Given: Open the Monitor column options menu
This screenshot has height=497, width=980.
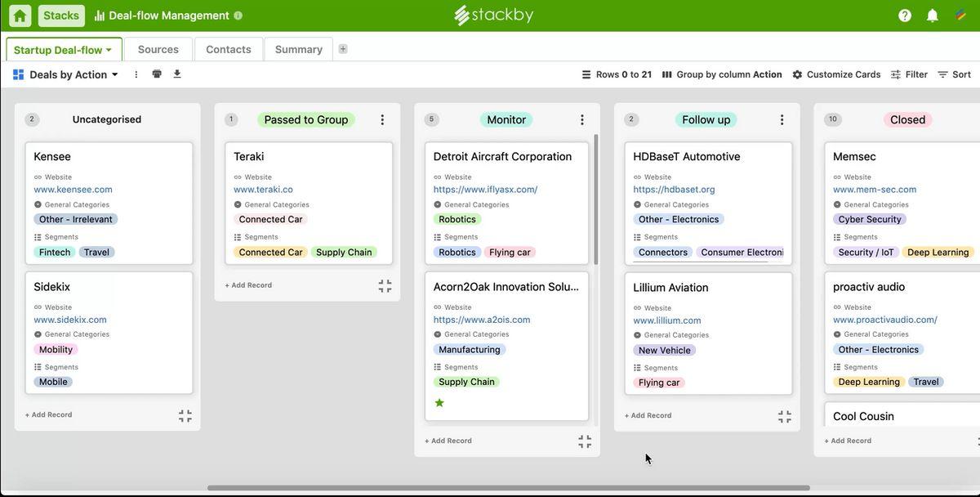Looking at the screenshot, I should coord(581,120).
